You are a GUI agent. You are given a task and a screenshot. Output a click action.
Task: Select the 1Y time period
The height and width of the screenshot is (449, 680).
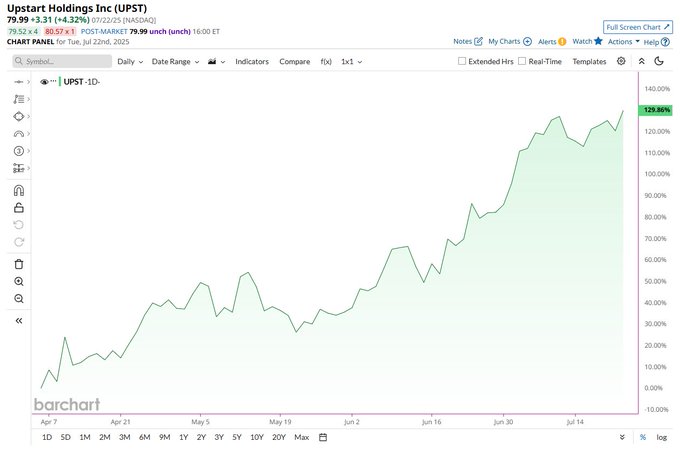183,437
